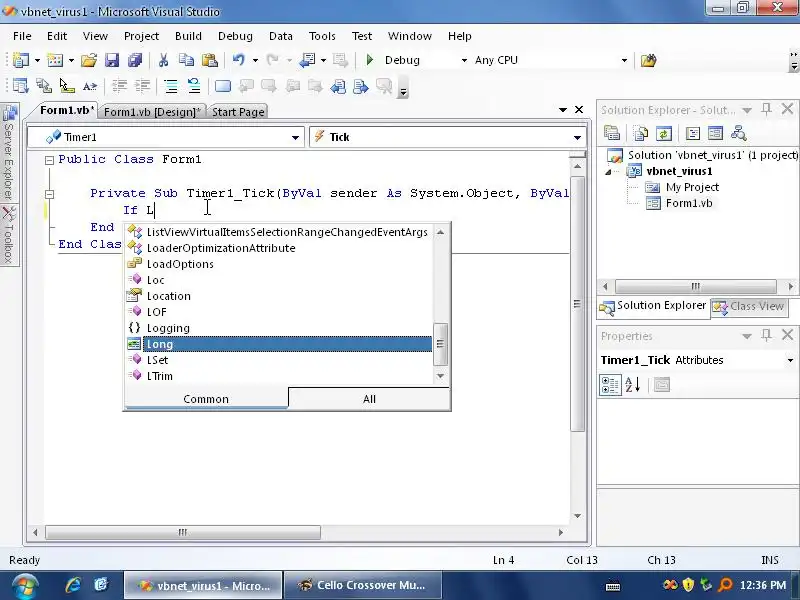Click the Windows Start button
The width and height of the screenshot is (800, 600).
pos(23,586)
